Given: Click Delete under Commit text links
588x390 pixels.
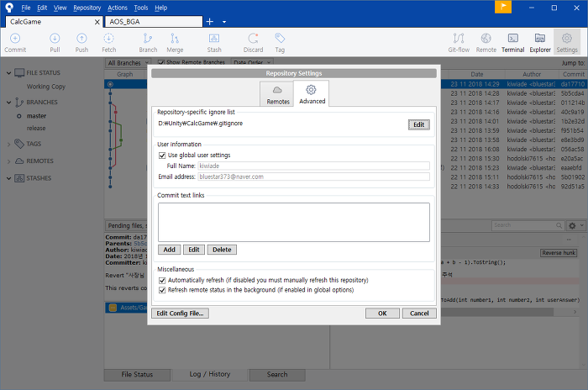Looking at the screenshot, I should (222, 250).
